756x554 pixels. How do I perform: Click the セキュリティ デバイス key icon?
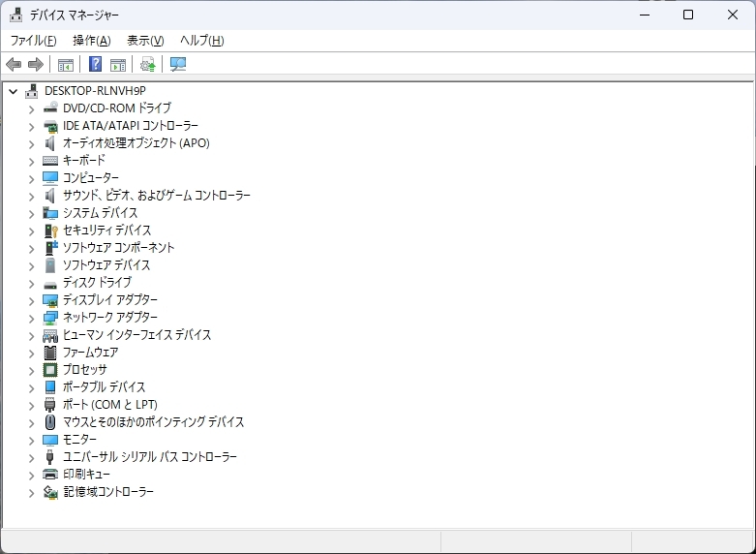pos(50,231)
